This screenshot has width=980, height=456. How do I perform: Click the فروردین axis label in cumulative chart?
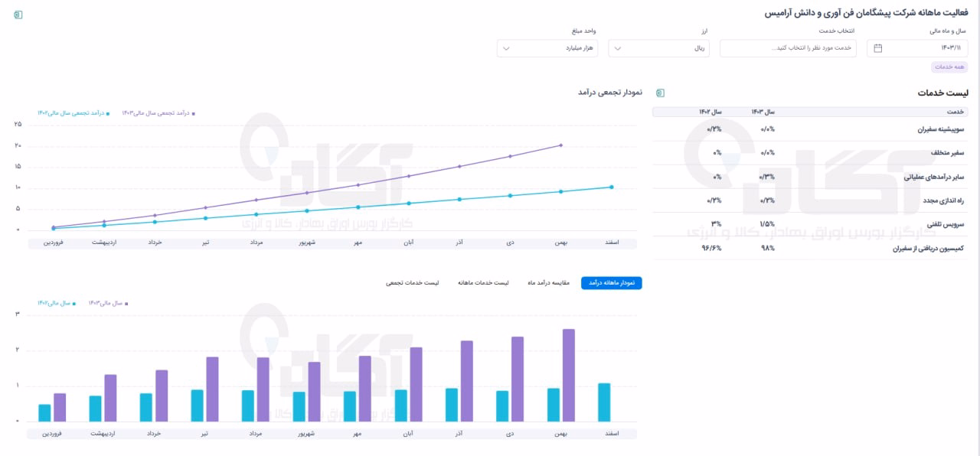point(52,243)
